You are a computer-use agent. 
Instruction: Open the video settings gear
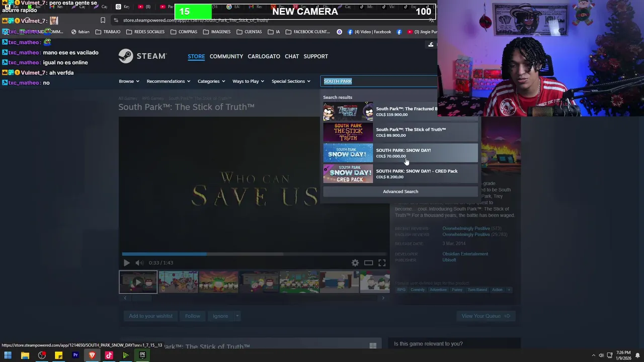click(355, 262)
